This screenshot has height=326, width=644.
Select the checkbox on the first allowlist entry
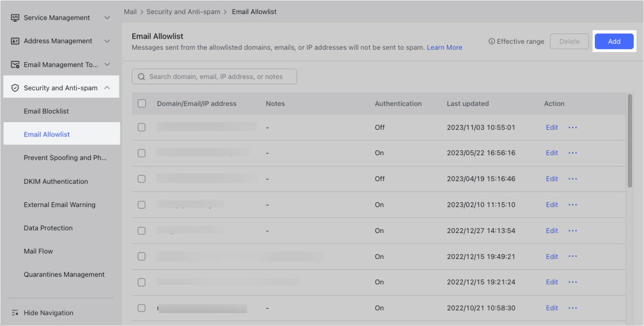(x=142, y=127)
